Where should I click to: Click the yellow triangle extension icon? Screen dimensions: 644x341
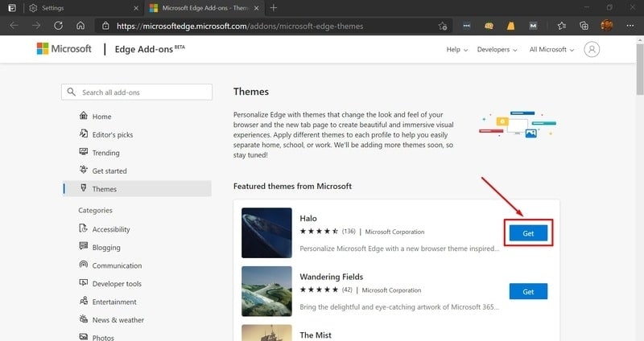510,26
